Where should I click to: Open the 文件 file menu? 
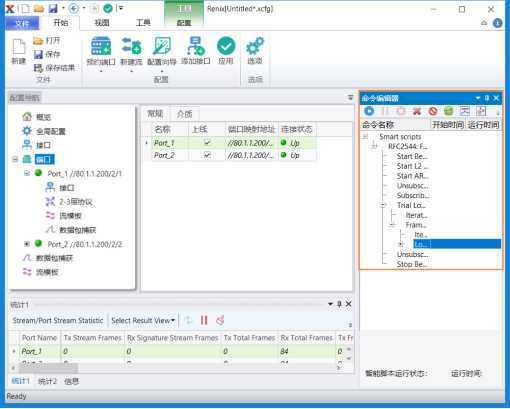coord(22,23)
